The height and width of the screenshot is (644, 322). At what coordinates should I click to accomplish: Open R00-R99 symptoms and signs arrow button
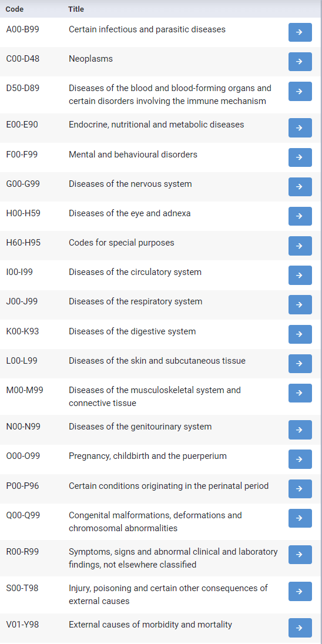[x=300, y=555]
